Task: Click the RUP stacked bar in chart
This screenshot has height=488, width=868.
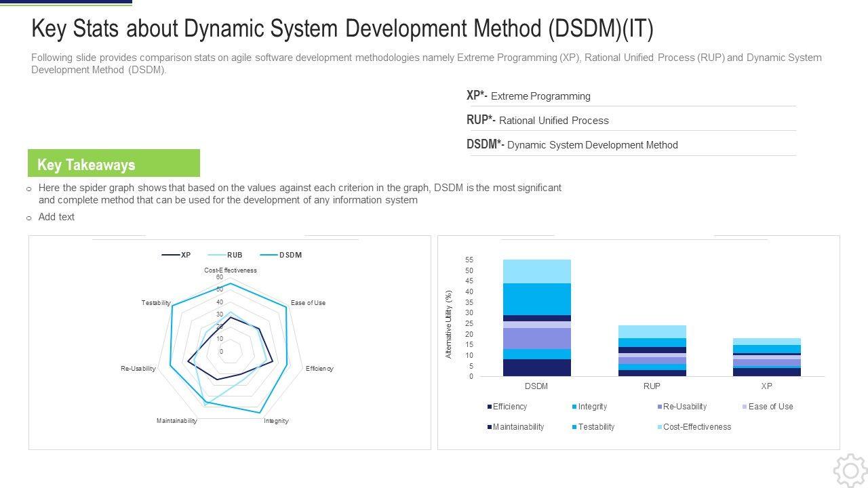Action: pos(652,350)
